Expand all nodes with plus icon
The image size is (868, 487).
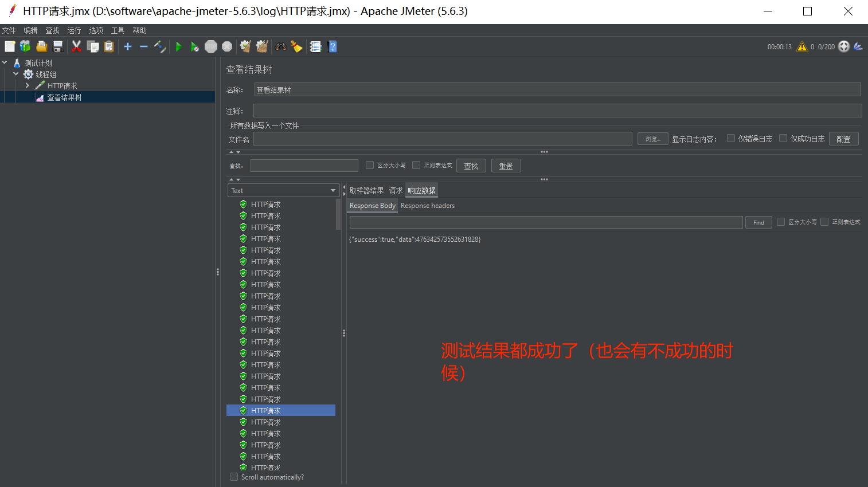point(128,46)
